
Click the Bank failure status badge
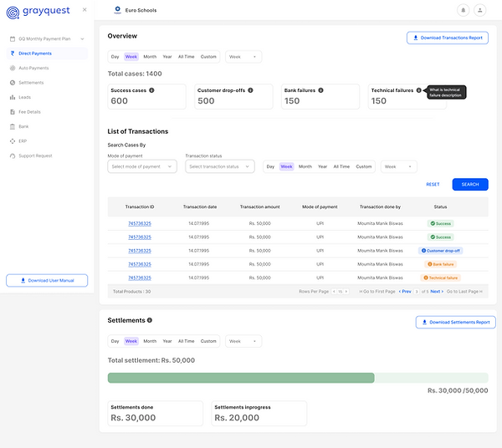click(441, 264)
